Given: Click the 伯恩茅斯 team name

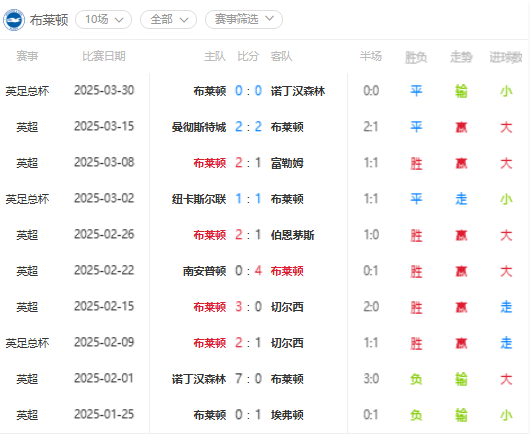Looking at the screenshot, I should pyautogui.click(x=292, y=235).
